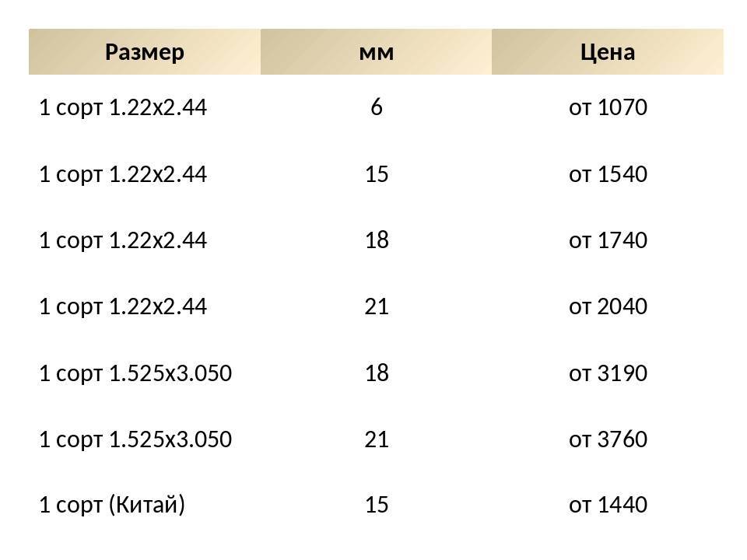The image size is (747, 560).
Task: Select thickness 21 in the 2040 price row
Action: [x=377, y=306]
